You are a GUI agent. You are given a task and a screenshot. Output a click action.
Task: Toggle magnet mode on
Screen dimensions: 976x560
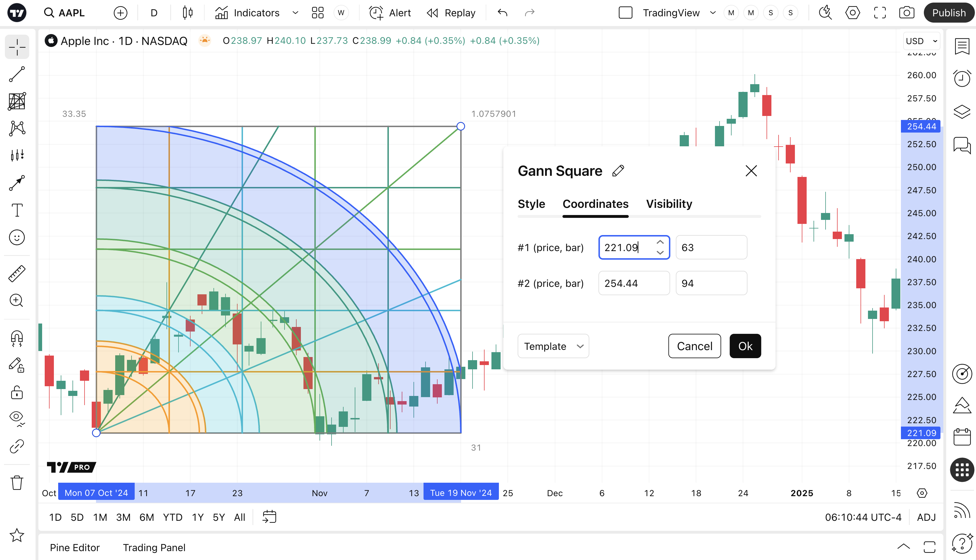tap(17, 338)
